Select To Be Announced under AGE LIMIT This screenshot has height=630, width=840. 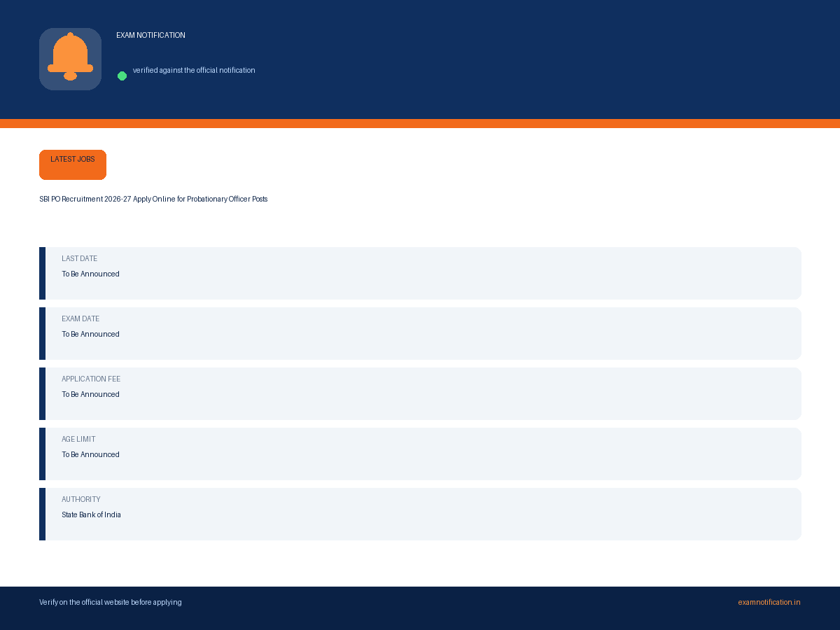[90, 455]
